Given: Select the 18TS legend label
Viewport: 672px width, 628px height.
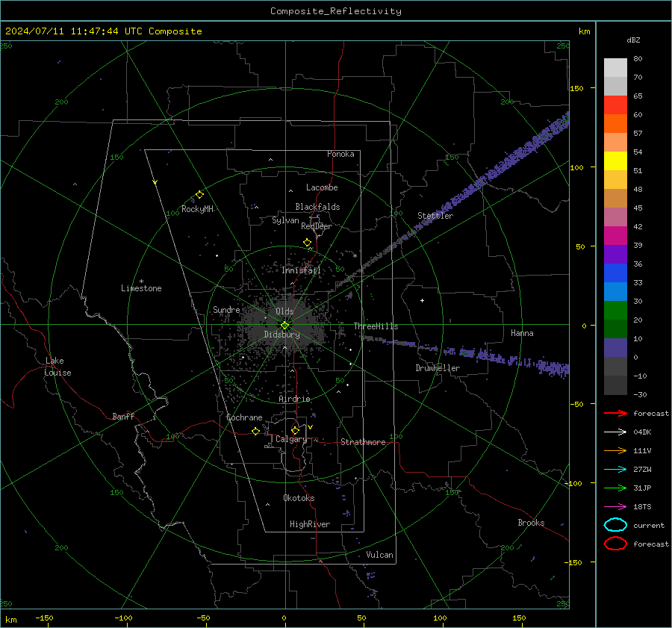Looking at the screenshot, I should 642,507.
